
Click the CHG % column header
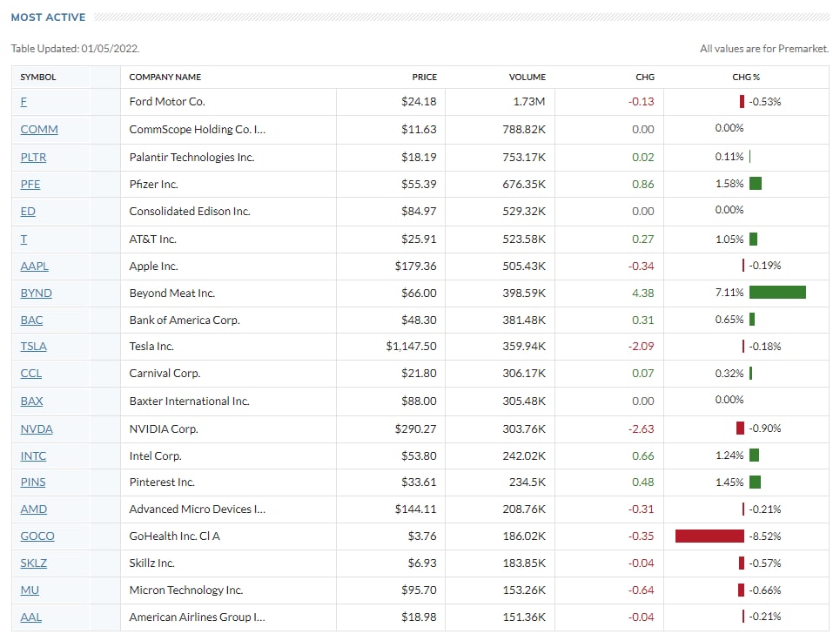(746, 78)
